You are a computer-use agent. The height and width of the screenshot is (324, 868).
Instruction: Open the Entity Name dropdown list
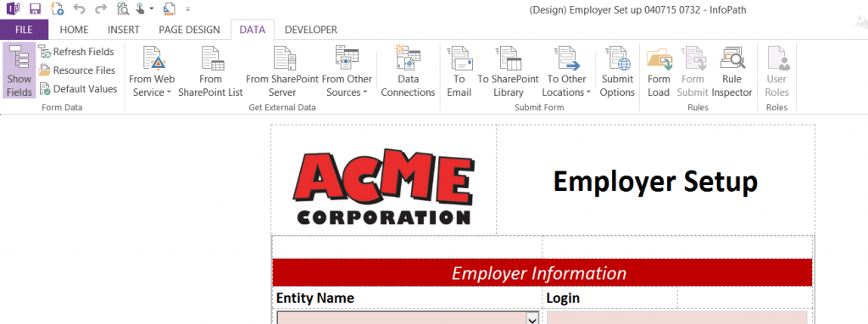coord(532,318)
